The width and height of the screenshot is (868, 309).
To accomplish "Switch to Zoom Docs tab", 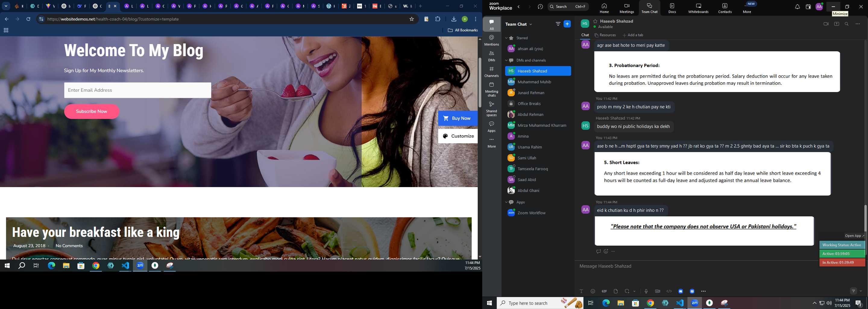I will [672, 8].
